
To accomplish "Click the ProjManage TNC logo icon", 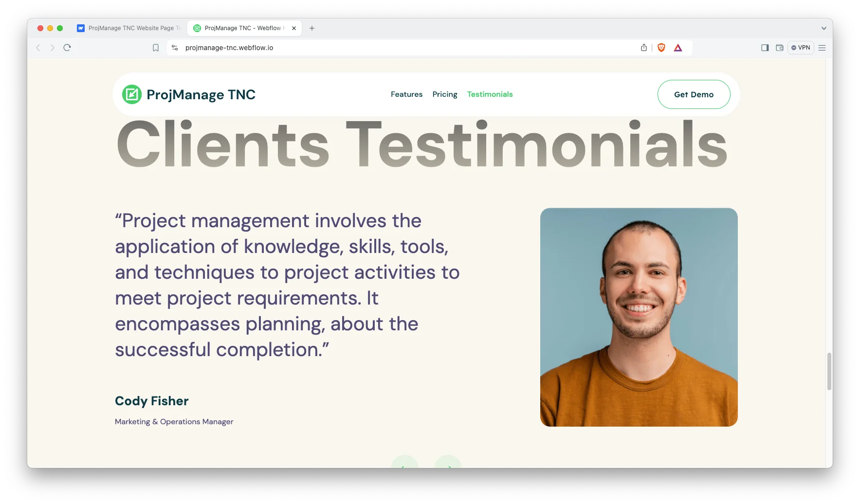I will click(131, 94).
